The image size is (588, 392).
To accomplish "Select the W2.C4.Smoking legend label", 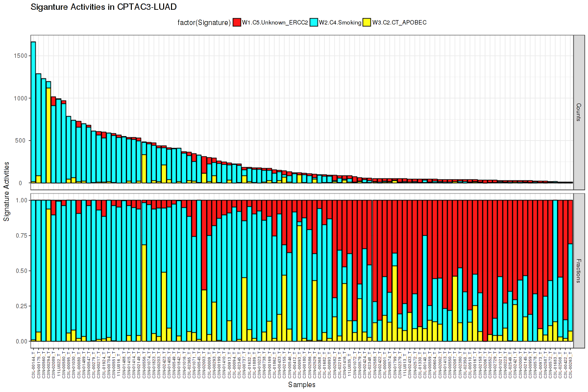I will [340, 22].
